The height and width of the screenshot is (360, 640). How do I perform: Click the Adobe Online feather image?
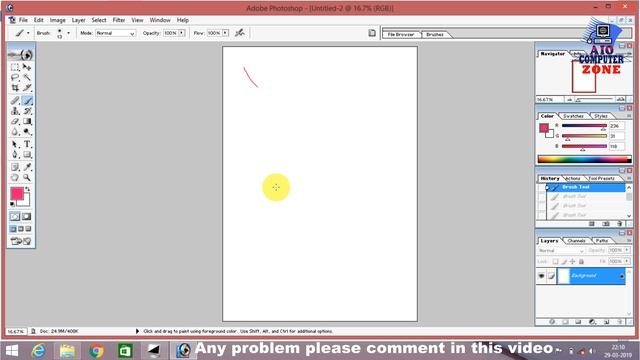point(21,54)
